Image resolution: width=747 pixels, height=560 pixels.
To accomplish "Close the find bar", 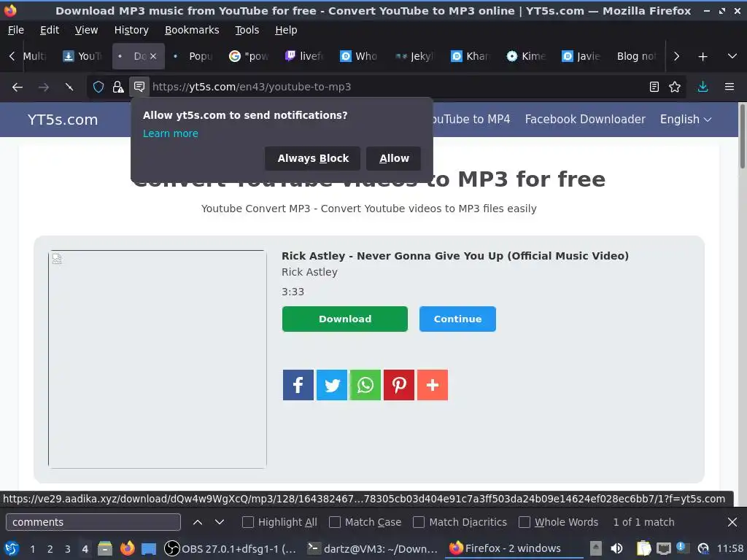I will [x=732, y=522].
